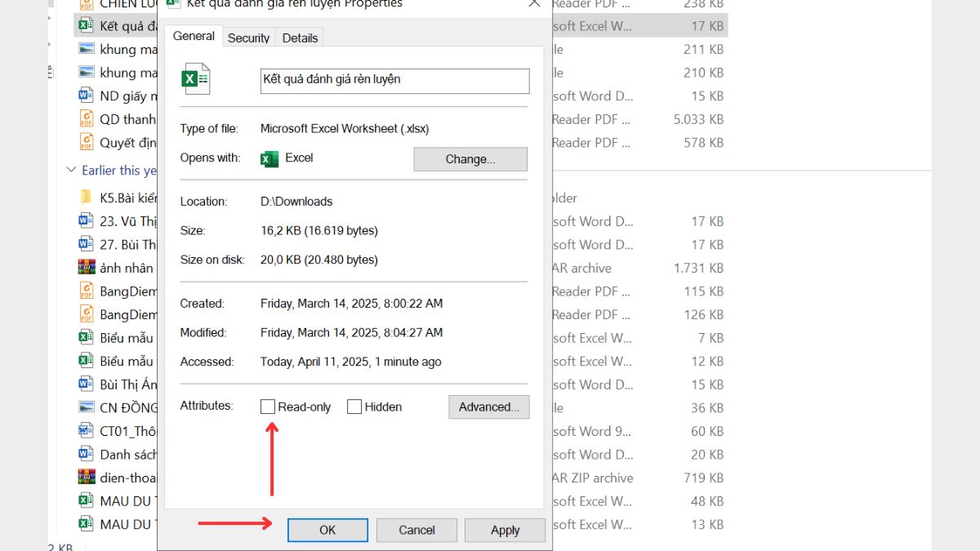980x551 pixels.
Task: Enable the Read-only attribute checkbox
Action: point(268,407)
